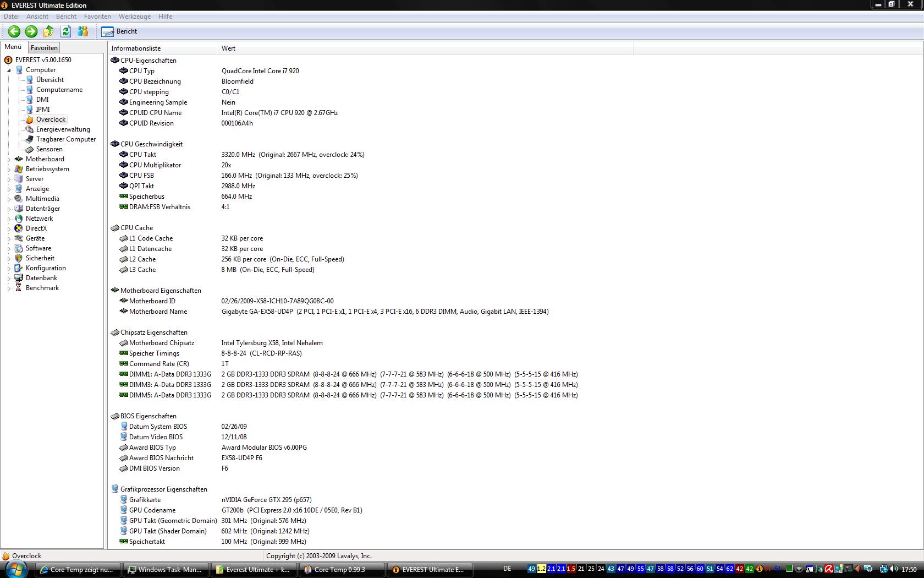The height and width of the screenshot is (578, 924).
Task: Select Computername in the tree
Action: click(x=59, y=90)
